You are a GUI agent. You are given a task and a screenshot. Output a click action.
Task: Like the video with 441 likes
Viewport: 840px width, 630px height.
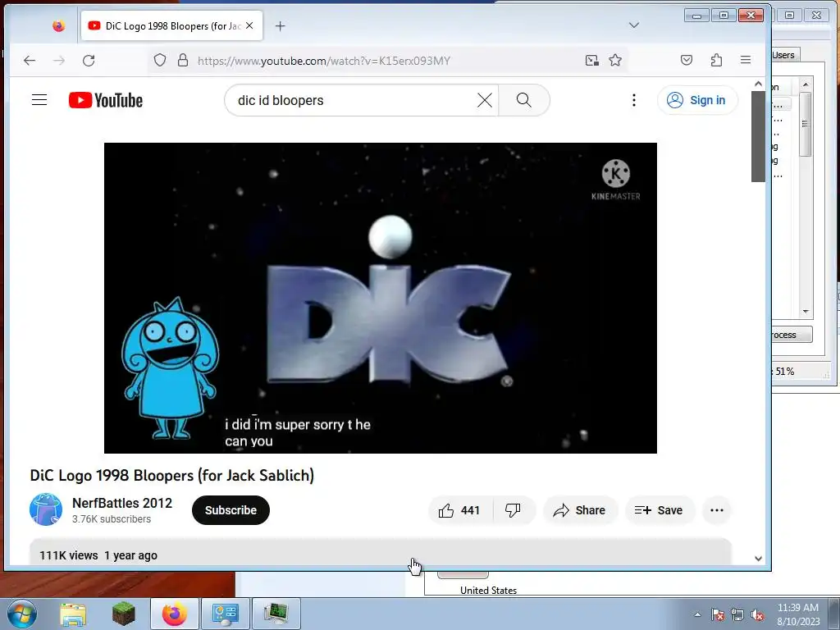[x=459, y=510]
